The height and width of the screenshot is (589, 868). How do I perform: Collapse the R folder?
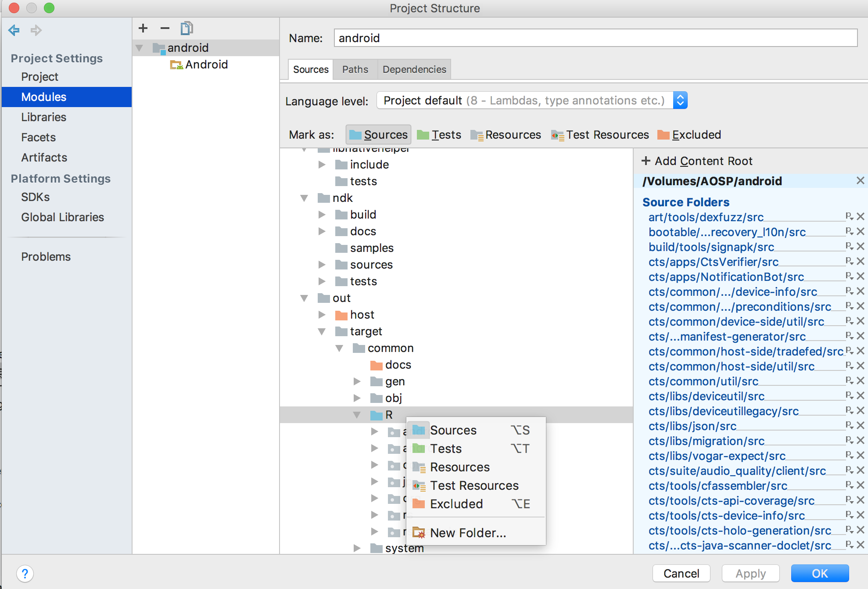pyautogui.click(x=357, y=415)
